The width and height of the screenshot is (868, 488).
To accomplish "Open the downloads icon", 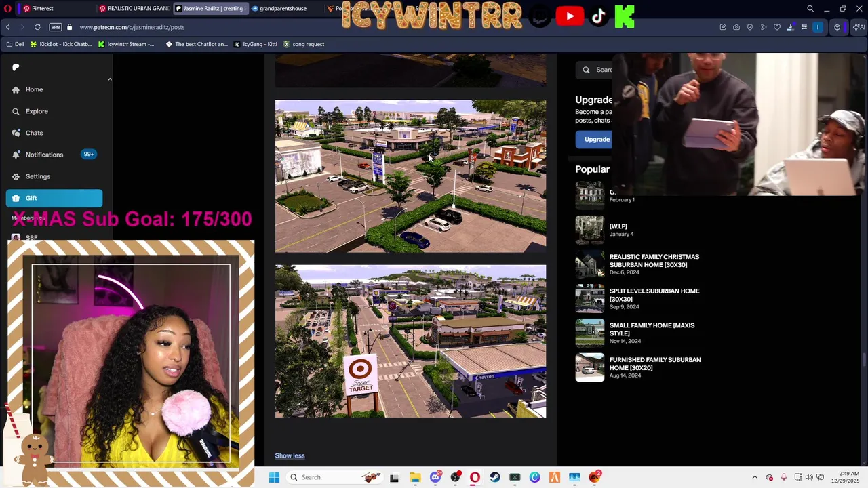I will tap(790, 27).
